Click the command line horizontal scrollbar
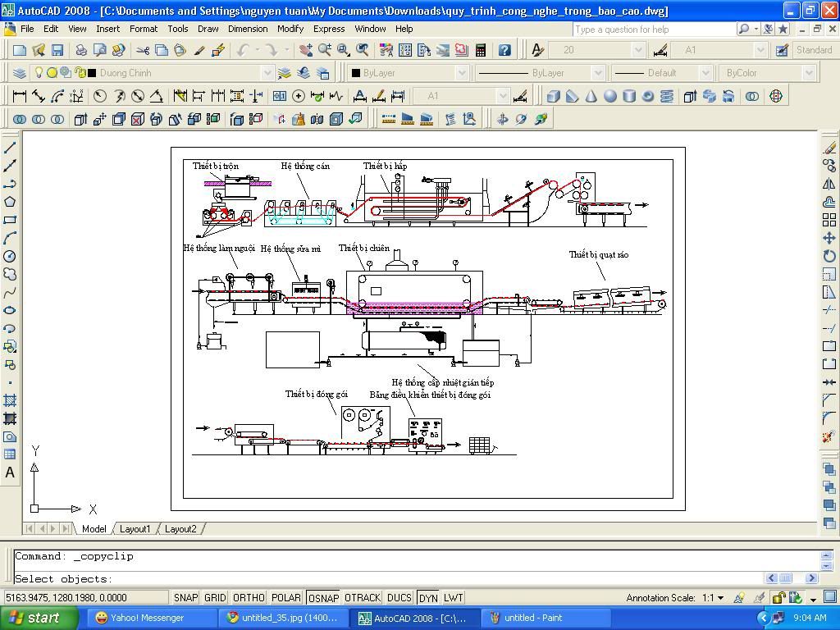This screenshot has height=630, width=840. pyautogui.click(x=792, y=578)
